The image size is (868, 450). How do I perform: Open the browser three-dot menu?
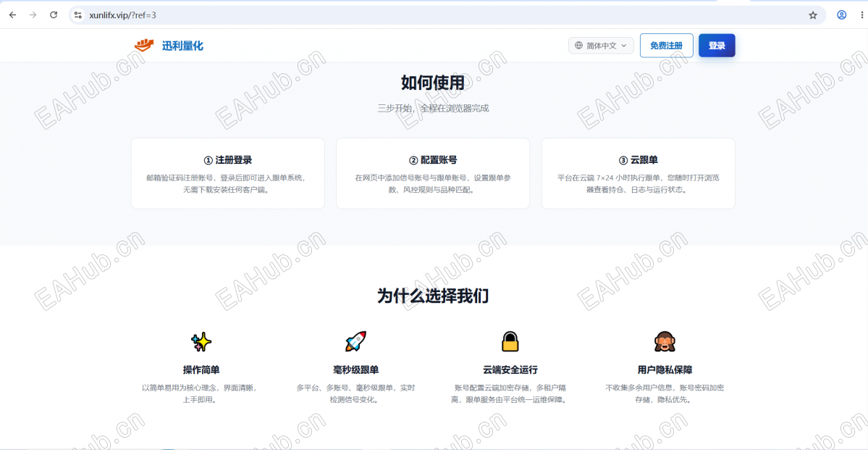click(861, 15)
